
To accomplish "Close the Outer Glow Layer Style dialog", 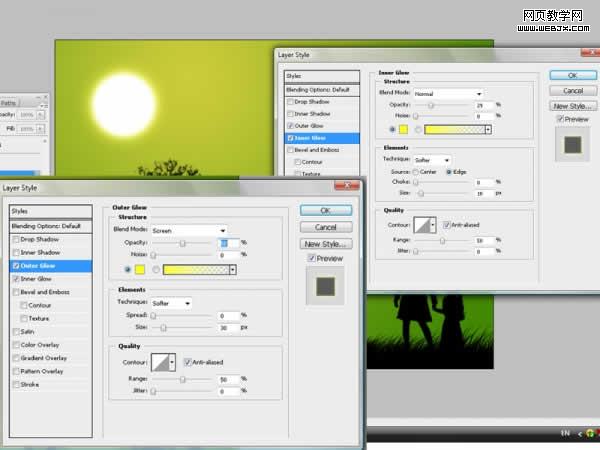I will [347, 186].
